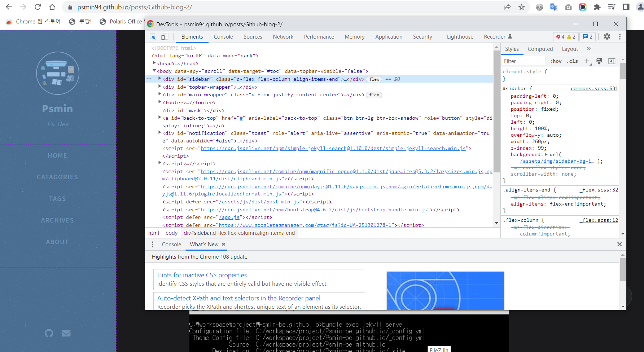The height and width of the screenshot is (352, 644).
Task: Toggle the device toolbar icon in DevTools
Action: click(165, 37)
